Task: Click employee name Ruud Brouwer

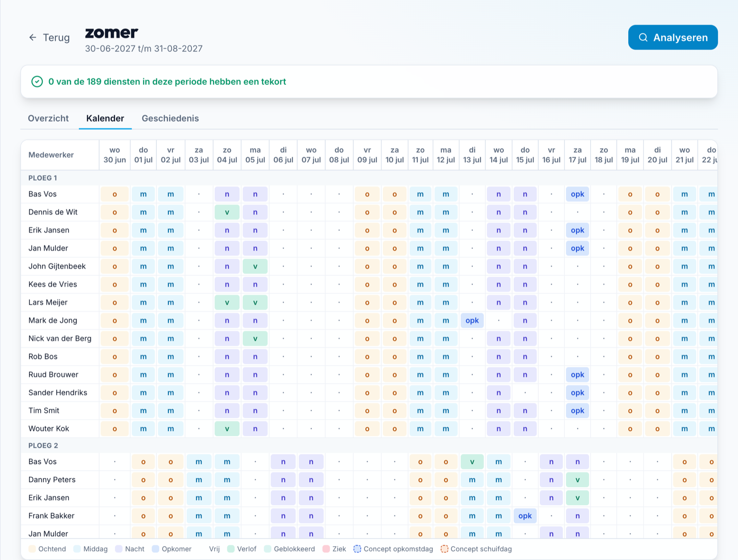Action: coord(54,375)
